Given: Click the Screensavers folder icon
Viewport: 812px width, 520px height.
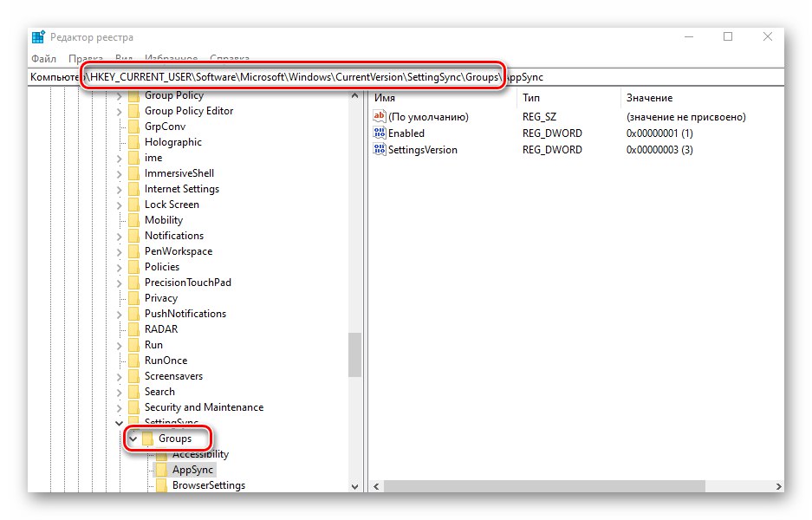Looking at the screenshot, I should 133,376.
